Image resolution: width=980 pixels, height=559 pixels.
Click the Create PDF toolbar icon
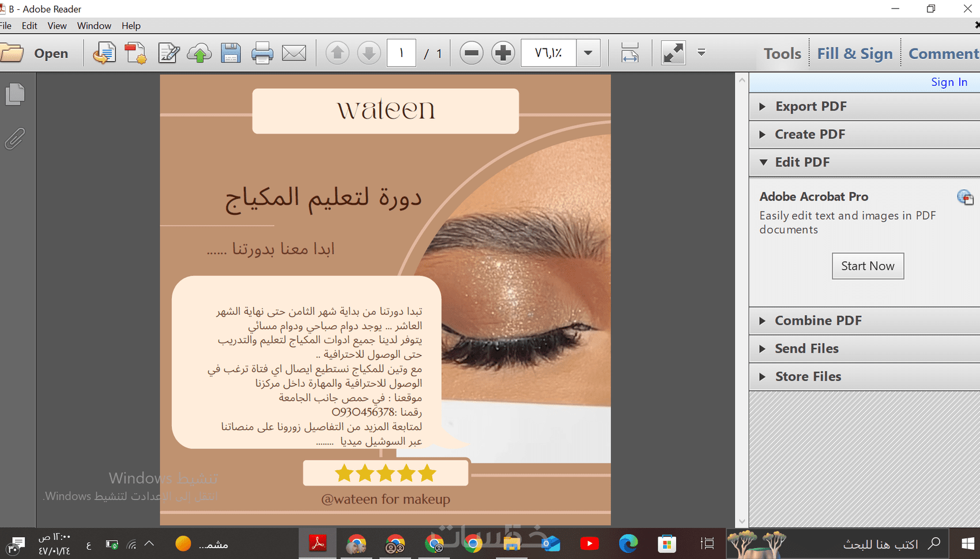tap(135, 54)
